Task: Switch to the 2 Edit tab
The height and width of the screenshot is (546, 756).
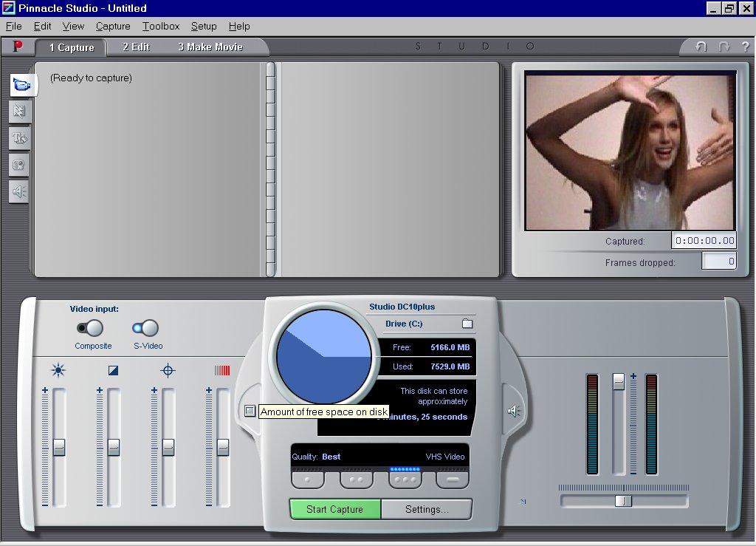Action: coord(136,47)
